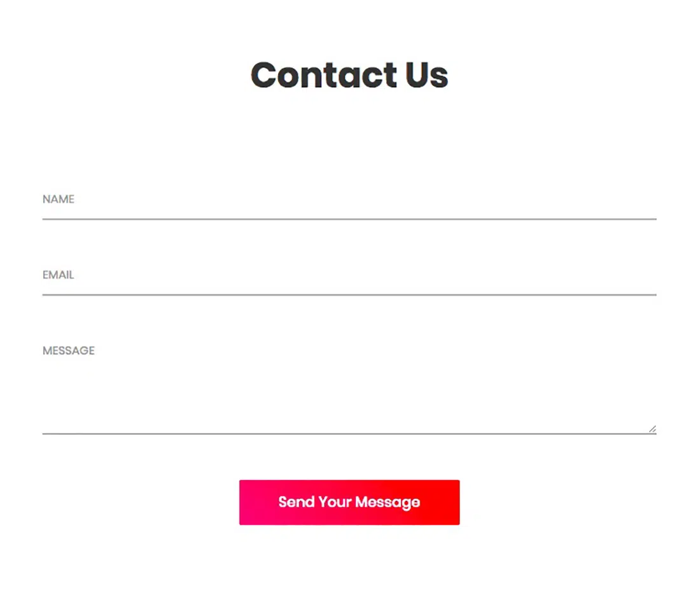The image size is (700, 599).
Task: Select the NAME placeholder label
Action: (x=59, y=199)
